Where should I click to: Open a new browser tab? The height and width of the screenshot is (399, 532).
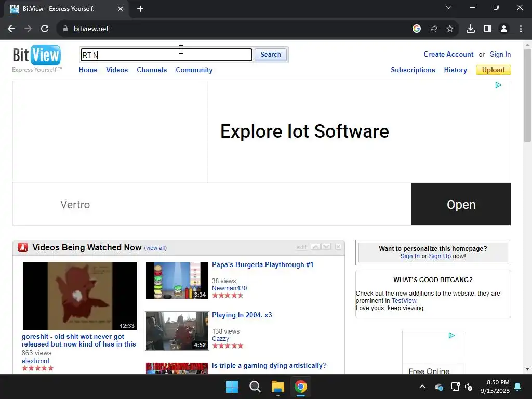(x=140, y=9)
